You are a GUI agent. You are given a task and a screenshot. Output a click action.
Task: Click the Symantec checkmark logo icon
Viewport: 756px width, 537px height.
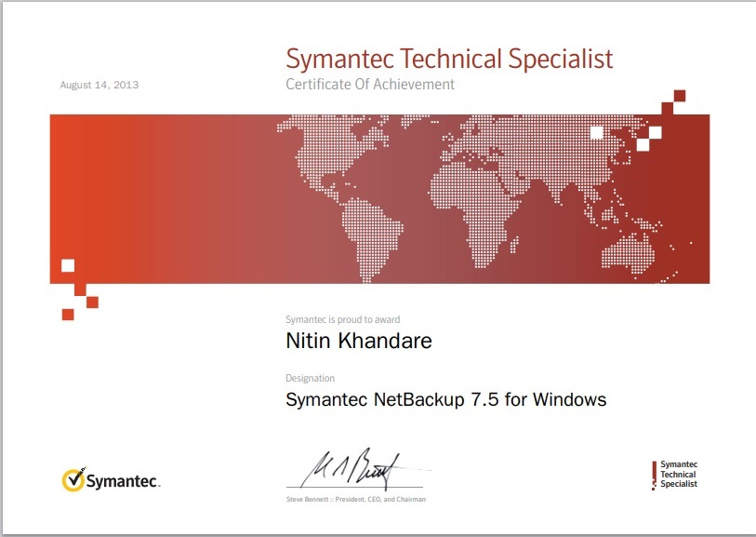tap(73, 479)
